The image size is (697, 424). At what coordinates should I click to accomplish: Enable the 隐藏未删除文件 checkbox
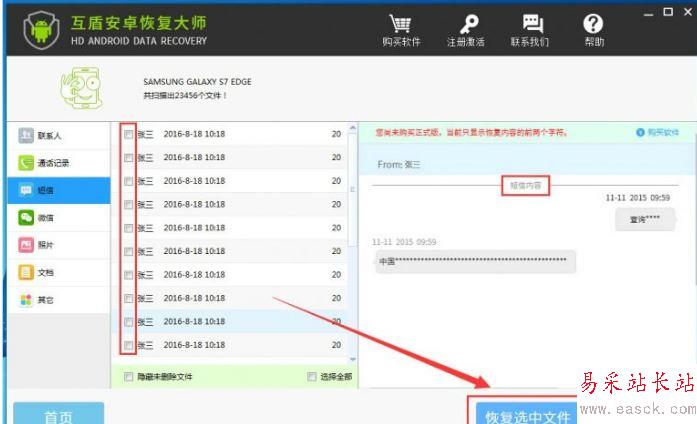(128, 377)
